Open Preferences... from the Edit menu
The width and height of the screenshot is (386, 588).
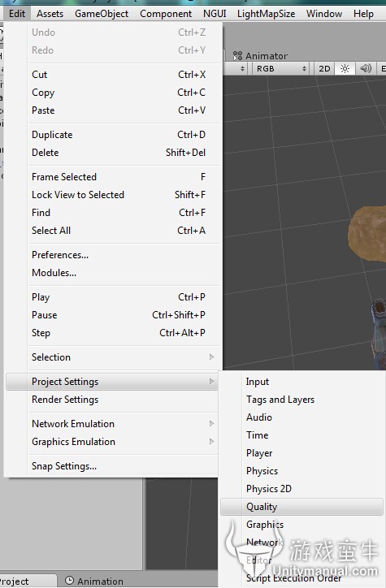[x=119, y=255]
